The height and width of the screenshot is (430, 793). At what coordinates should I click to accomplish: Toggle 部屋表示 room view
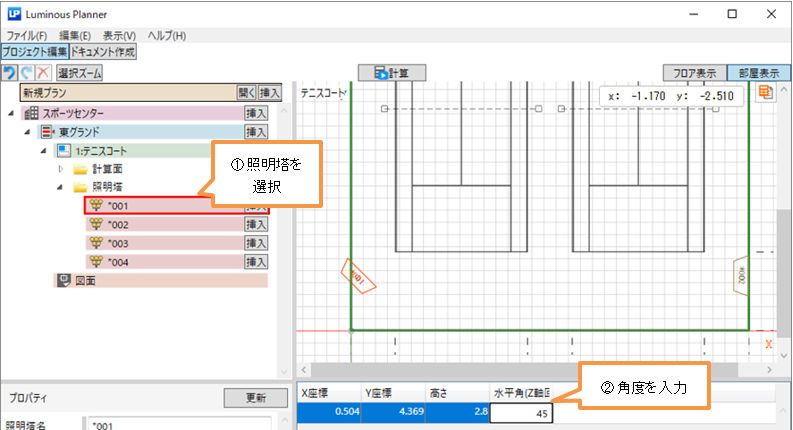pyautogui.click(x=757, y=73)
